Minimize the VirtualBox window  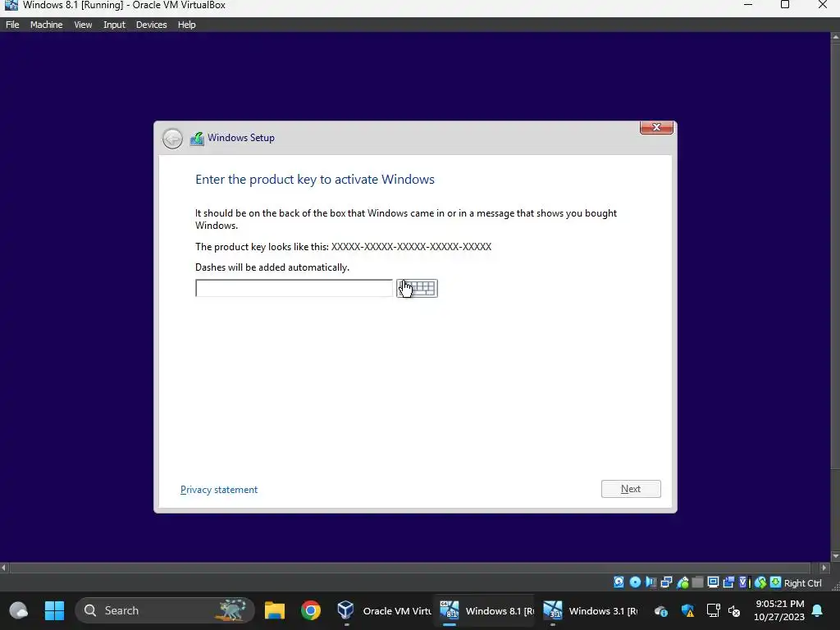(748, 5)
